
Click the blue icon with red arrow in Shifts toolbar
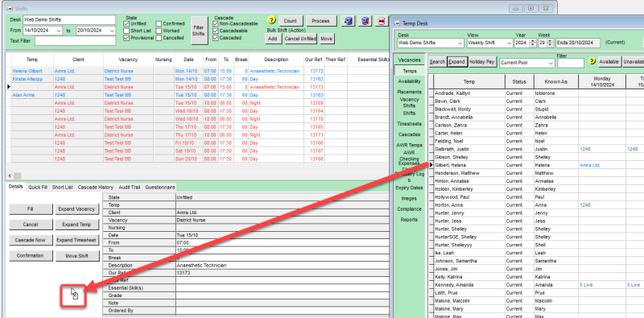[x=365, y=21]
